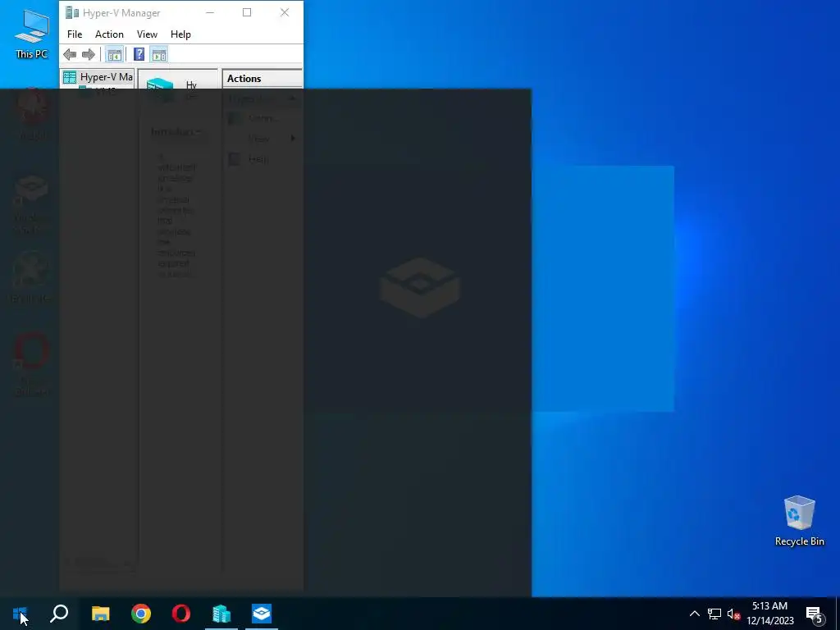The height and width of the screenshot is (630, 840).
Task: Expand the hidden system tray icons chevron
Action: (694, 614)
